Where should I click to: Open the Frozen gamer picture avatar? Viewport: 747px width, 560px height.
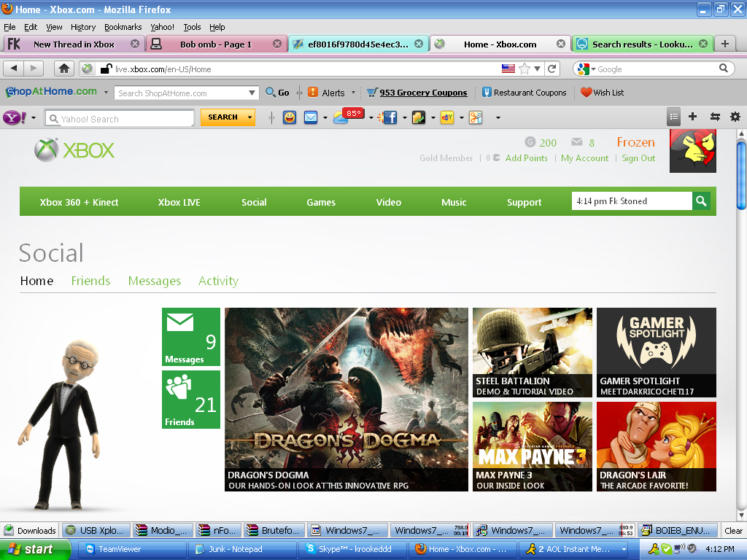(693, 151)
